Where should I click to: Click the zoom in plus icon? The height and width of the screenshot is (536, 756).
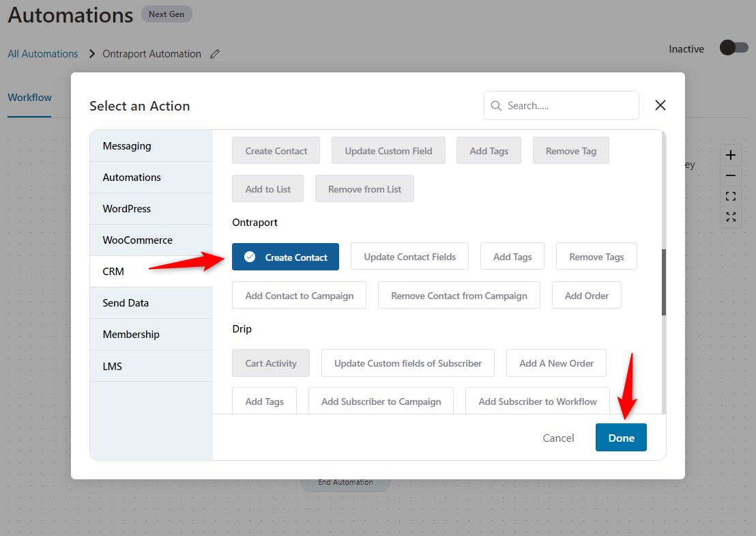731,155
